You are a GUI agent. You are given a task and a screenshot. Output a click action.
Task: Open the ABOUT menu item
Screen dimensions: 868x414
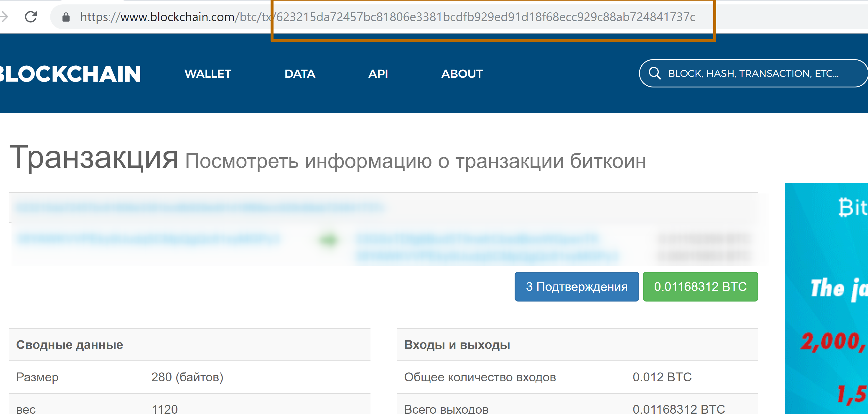(462, 74)
